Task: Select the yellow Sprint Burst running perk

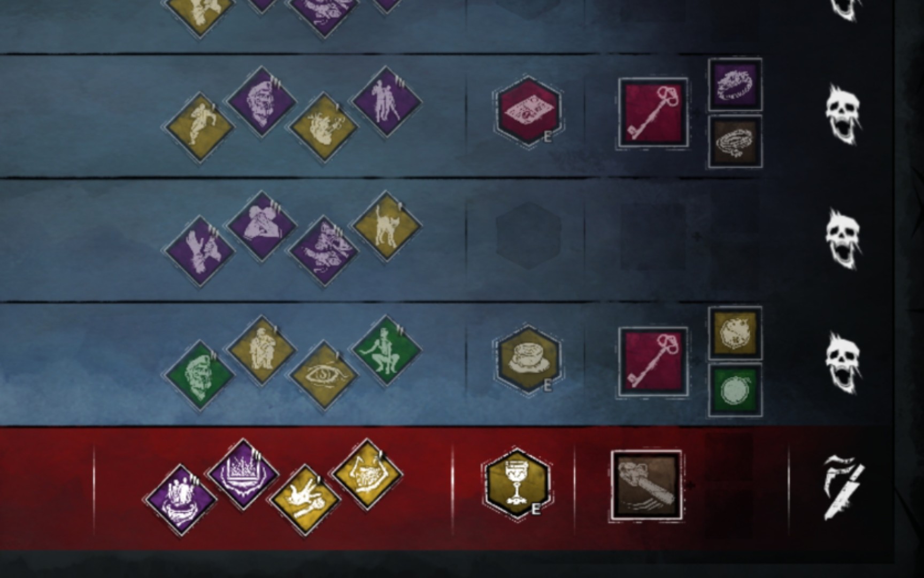Action: click(199, 127)
